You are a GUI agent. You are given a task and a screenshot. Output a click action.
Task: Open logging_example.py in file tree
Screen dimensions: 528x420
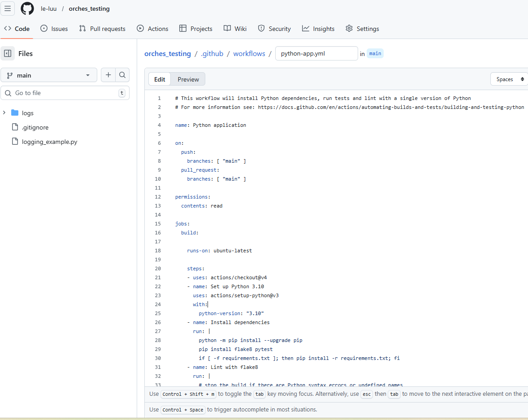pos(49,142)
